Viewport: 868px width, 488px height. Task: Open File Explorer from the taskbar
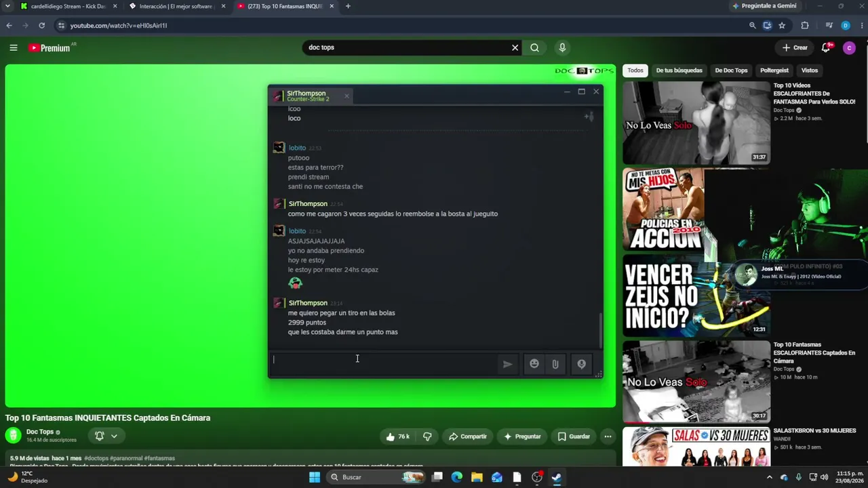pos(477,477)
